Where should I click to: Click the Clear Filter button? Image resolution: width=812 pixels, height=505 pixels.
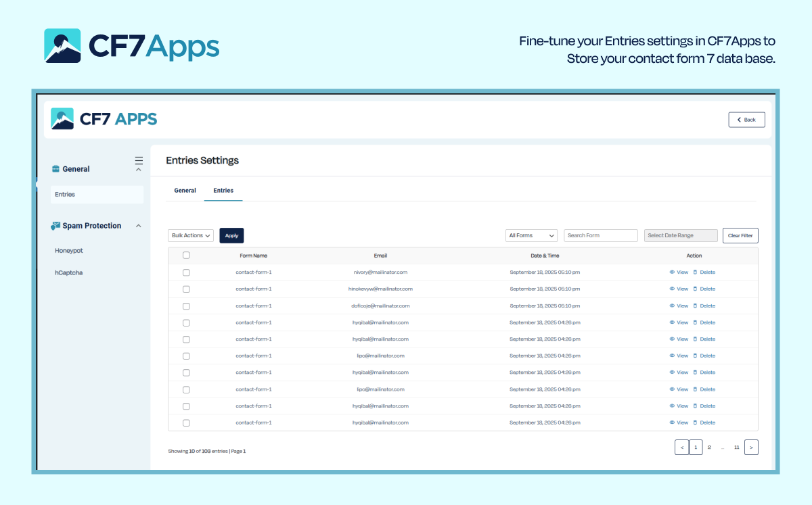(740, 235)
